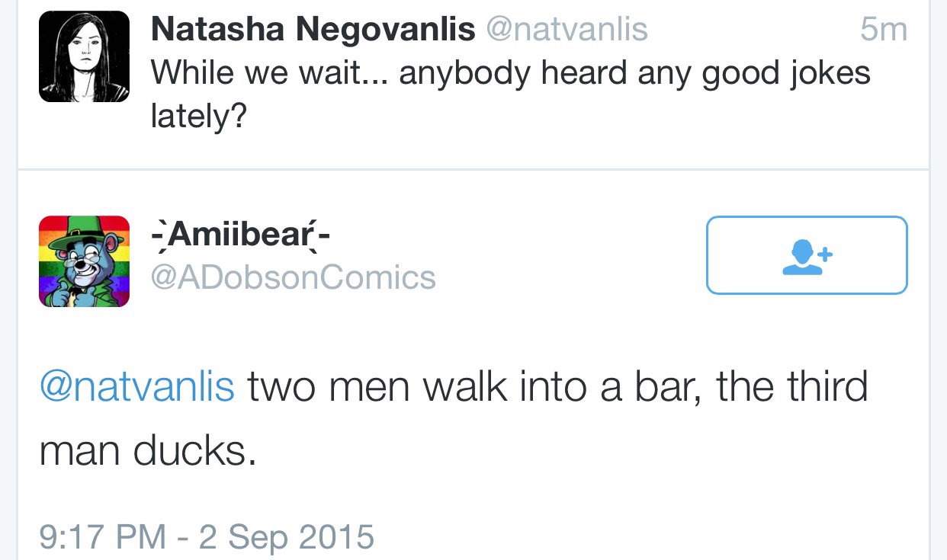Visit the @ADobsonComics handle
Image resolution: width=947 pixels, height=560 pixels.
pyautogui.click(x=294, y=277)
